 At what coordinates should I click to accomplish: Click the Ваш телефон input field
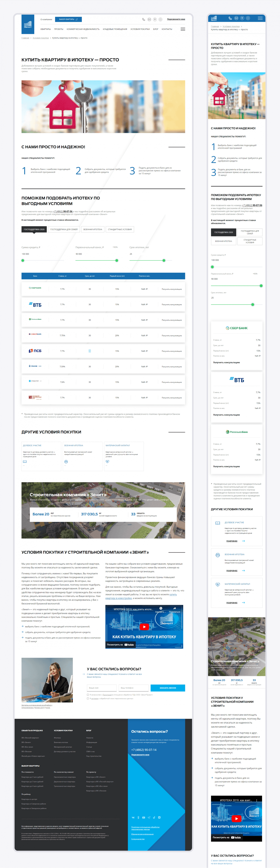134,688
